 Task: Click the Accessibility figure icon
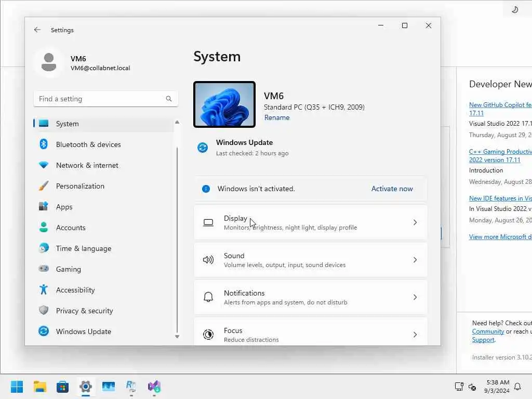point(44,289)
